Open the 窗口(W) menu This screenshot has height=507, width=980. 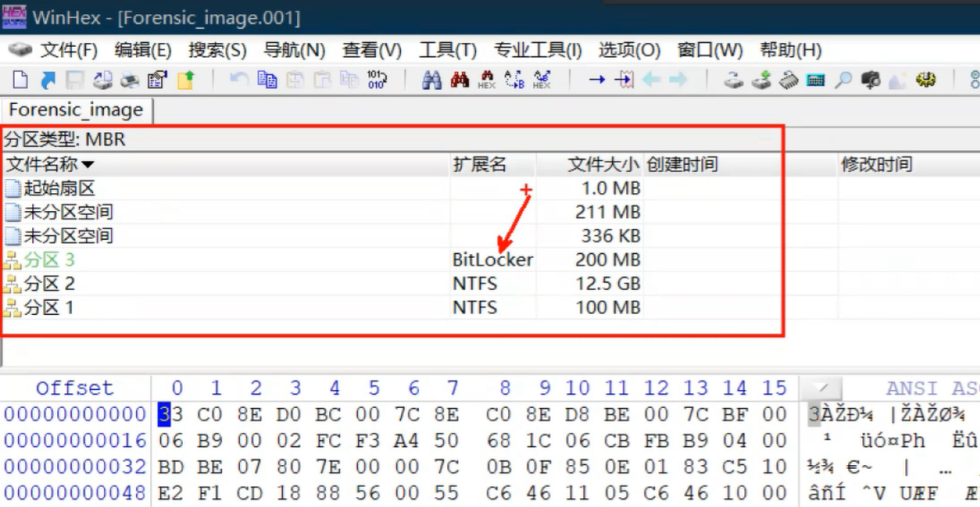[x=710, y=50]
